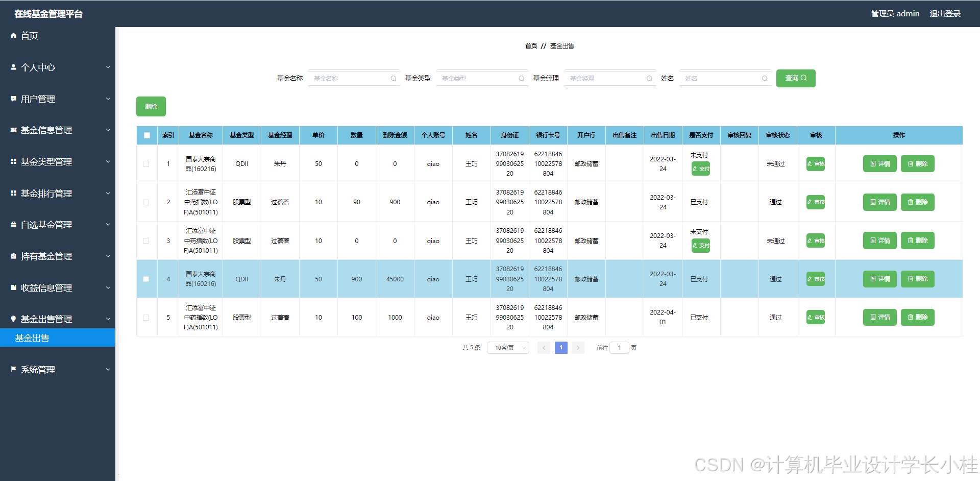
Task: Click the flag icon beside 系统管理
Action: pyautogui.click(x=14, y=369)
